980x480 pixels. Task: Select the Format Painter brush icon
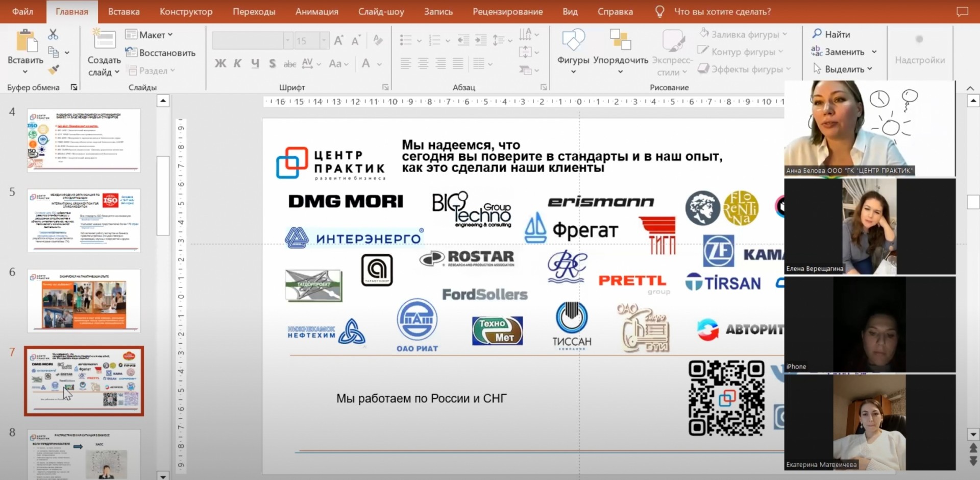pyautogui.click(x=54, y=69)
